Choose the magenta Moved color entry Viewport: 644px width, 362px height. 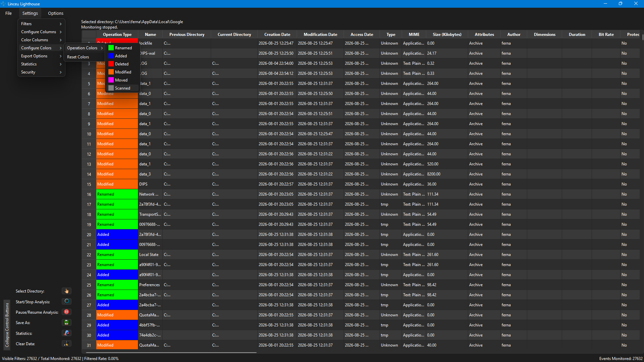click(122, 80)
